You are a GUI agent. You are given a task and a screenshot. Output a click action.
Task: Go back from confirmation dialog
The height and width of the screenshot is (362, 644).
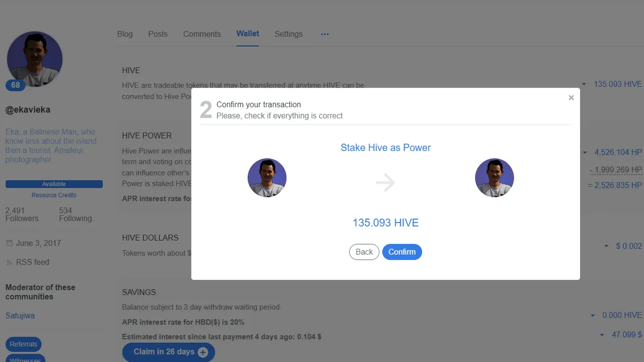364,252
